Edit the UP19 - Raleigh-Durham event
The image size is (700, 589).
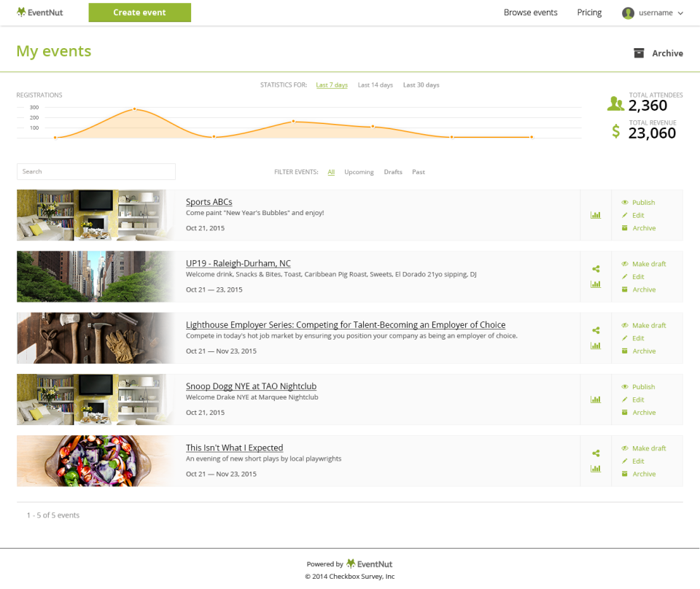coord(633,277)
